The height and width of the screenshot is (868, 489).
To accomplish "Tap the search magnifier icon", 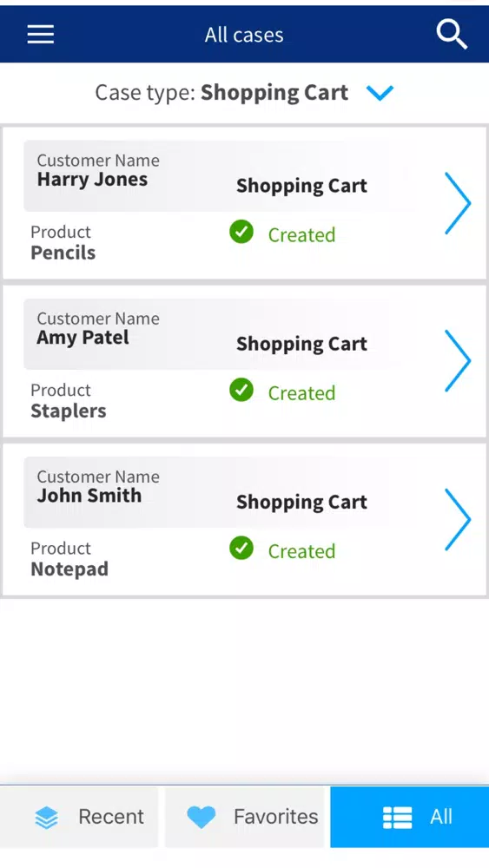I will point(452,35).
